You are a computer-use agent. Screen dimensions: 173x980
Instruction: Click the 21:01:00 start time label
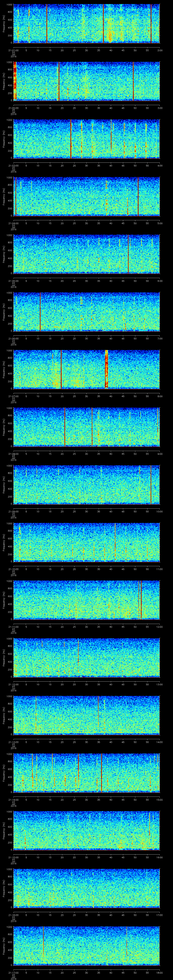tap(13, 50)
